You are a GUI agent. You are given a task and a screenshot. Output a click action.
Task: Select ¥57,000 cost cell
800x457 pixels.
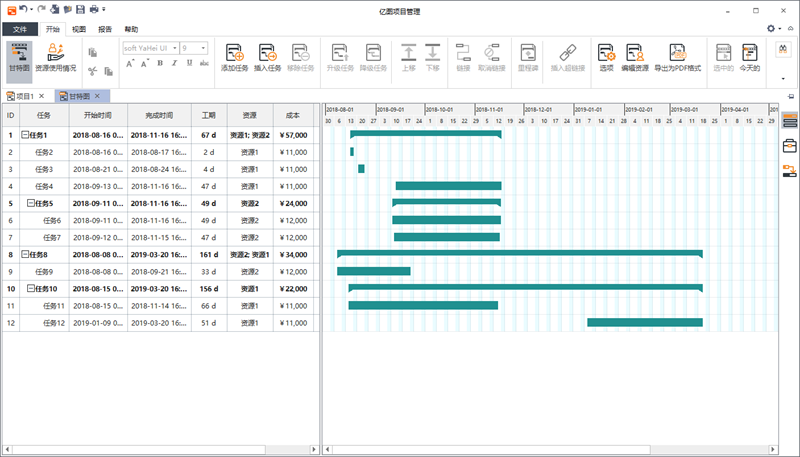(x=293, y=135)
